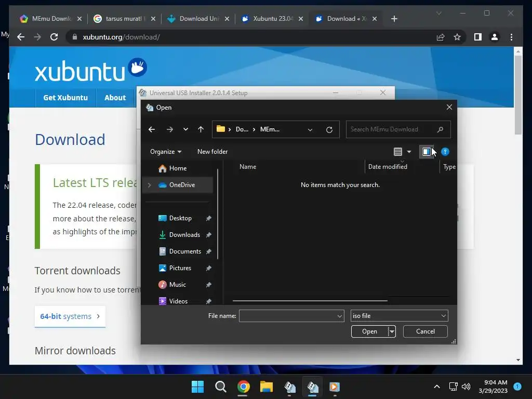Open the Organize menu
Viewport: 532px width, 399px height.
pyautogui.click(x=166, y=152)
